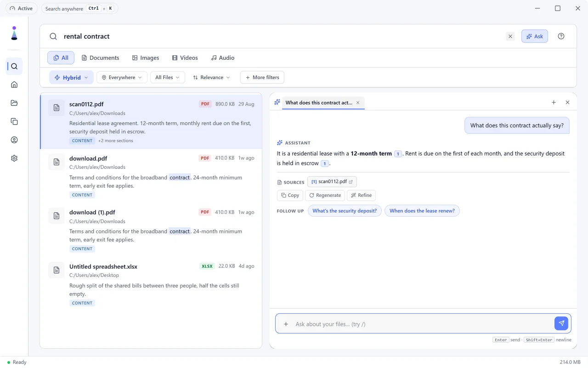This screenshot has width=588, height=368.
Task: Open Settings gear in sidebar
Action: [14, 158]
